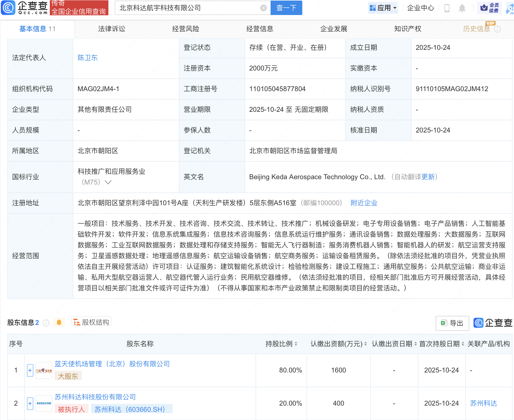
Task: Click the info icon beside 历史信息
Action: (497, 29)
